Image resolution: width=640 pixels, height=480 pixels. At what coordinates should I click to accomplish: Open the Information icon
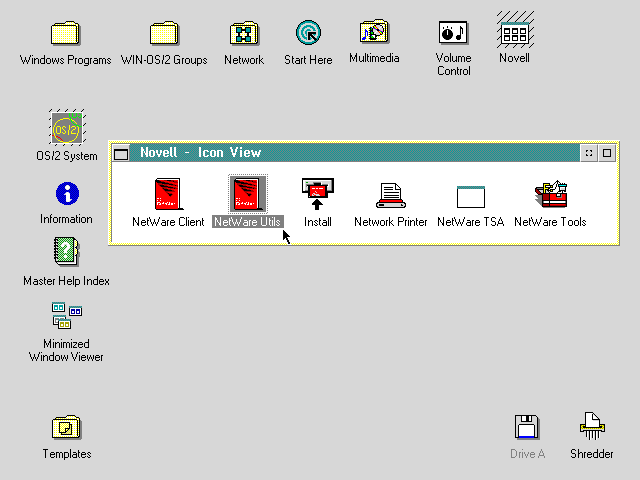[67, 192]
